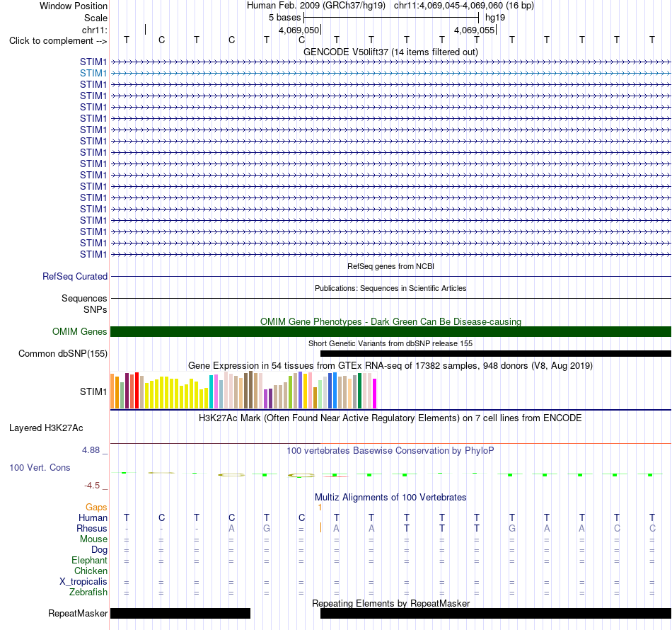Click the shorter left RepeatMasker black block
This screenshot has width=672, height=630.
pyautogui.click(x=180, y=613)
